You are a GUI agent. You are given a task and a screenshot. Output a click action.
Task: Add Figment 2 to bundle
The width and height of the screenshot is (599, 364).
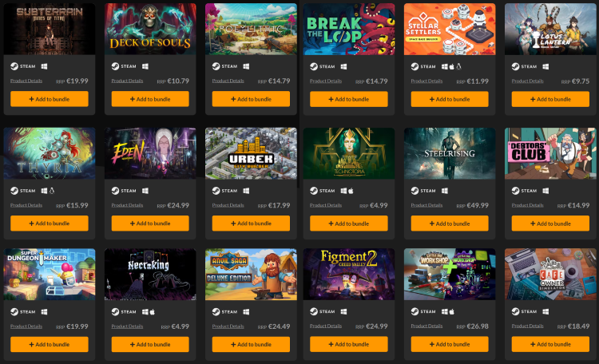tap(349, 344)
